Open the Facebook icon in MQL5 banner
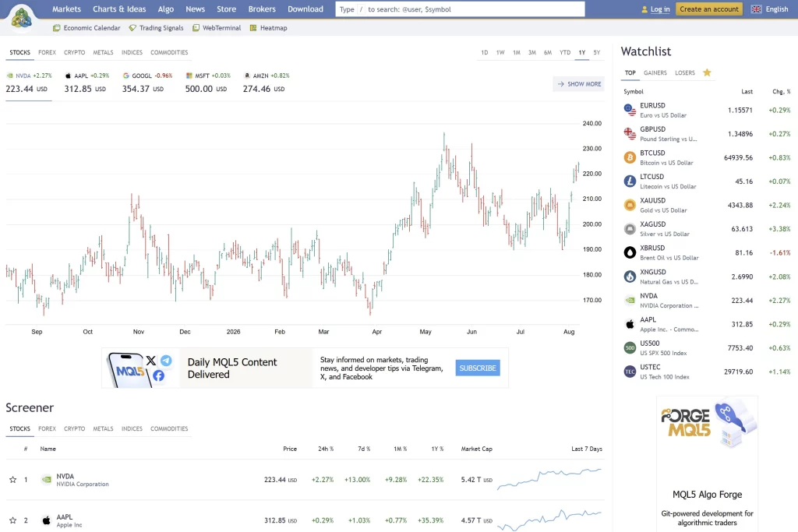The width and height of the screenshot is (798, 532). [158, 376]
